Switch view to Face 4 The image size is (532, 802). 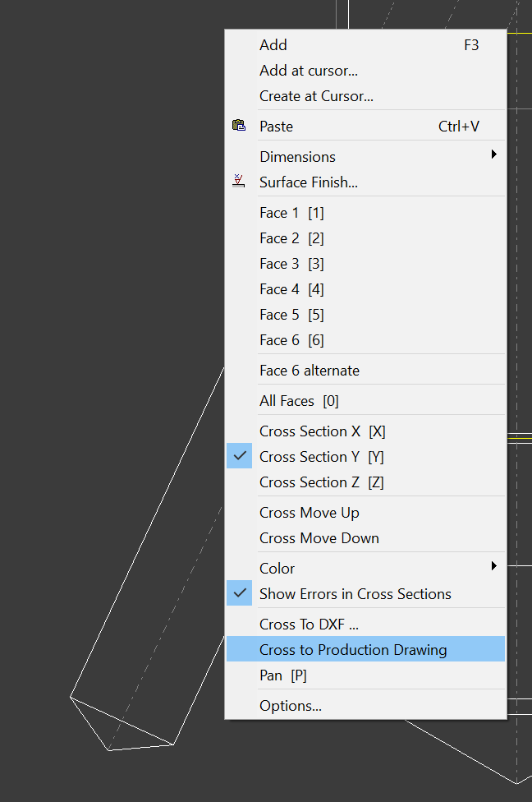[x=365, y=289]
